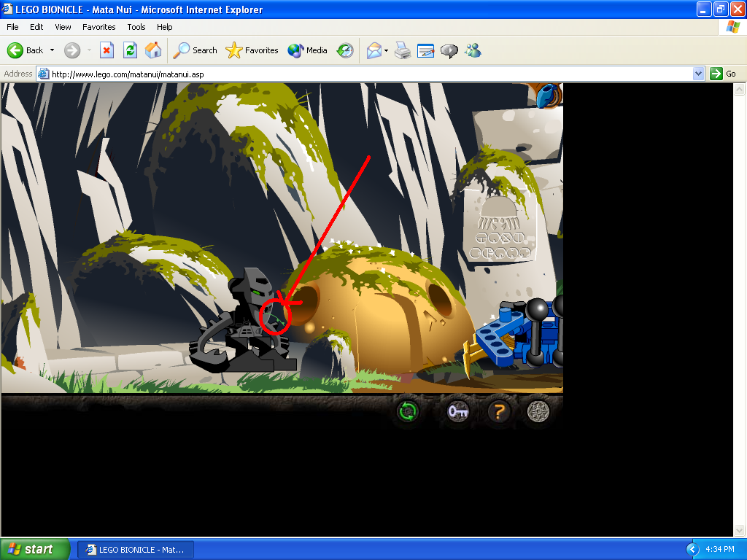
Task: Click the Go button
Action: pos(723,74)
